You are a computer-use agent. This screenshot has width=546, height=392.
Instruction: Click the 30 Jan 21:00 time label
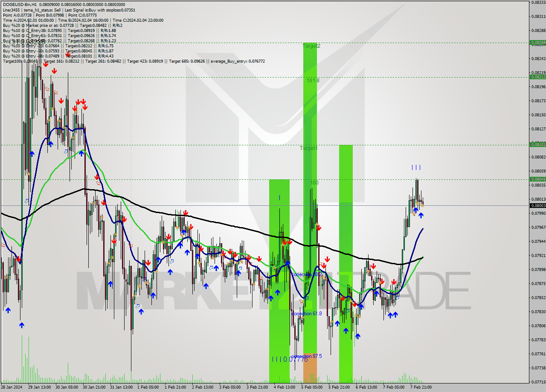(x=94, y=387)
